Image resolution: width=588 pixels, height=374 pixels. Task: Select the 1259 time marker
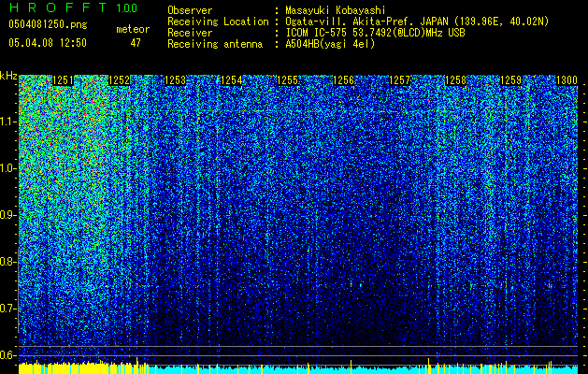tap(511, 80)
